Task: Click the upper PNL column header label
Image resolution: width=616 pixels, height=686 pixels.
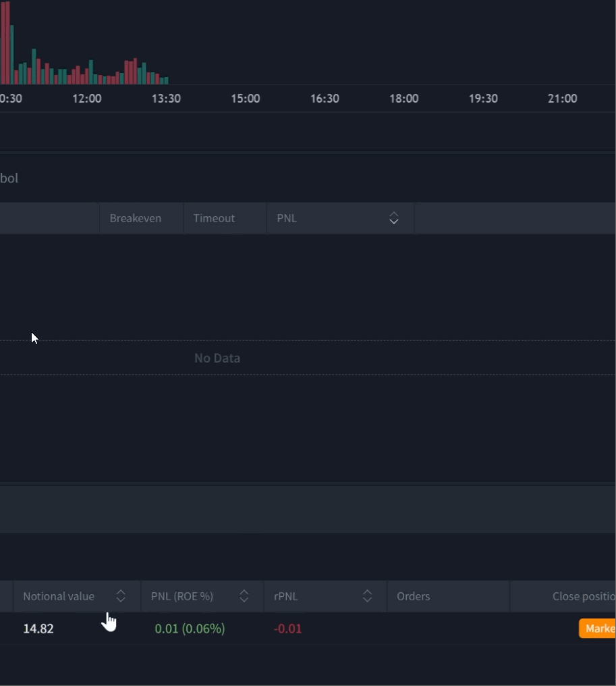Action: [287, 218]
